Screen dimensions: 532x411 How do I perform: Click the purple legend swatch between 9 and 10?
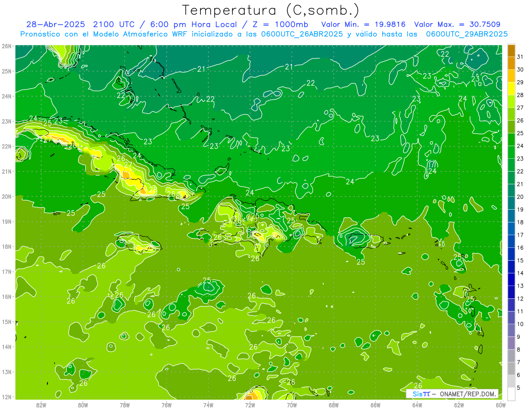coord(511,330)
